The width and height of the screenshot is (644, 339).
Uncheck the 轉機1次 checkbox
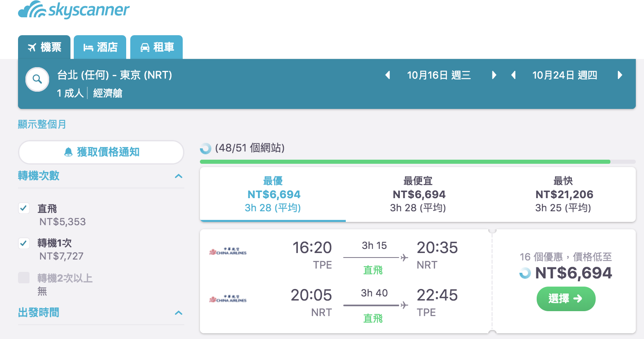click(24, 243)
